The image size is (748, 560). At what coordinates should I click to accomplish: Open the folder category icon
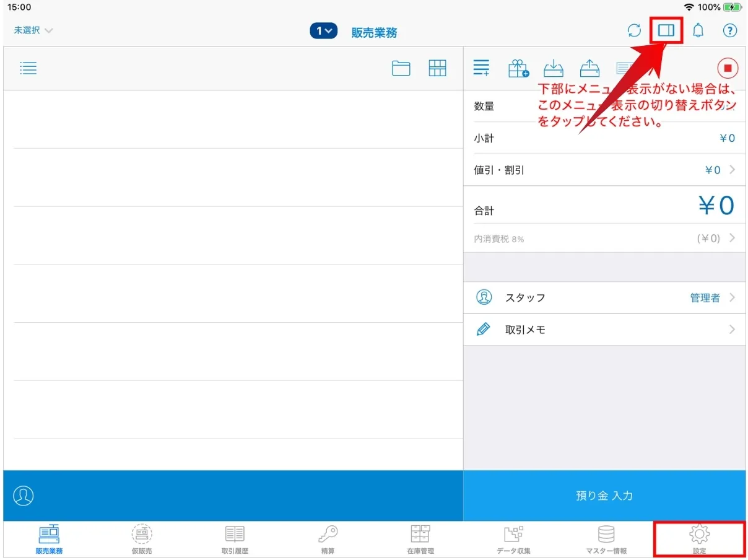point(401,68)
